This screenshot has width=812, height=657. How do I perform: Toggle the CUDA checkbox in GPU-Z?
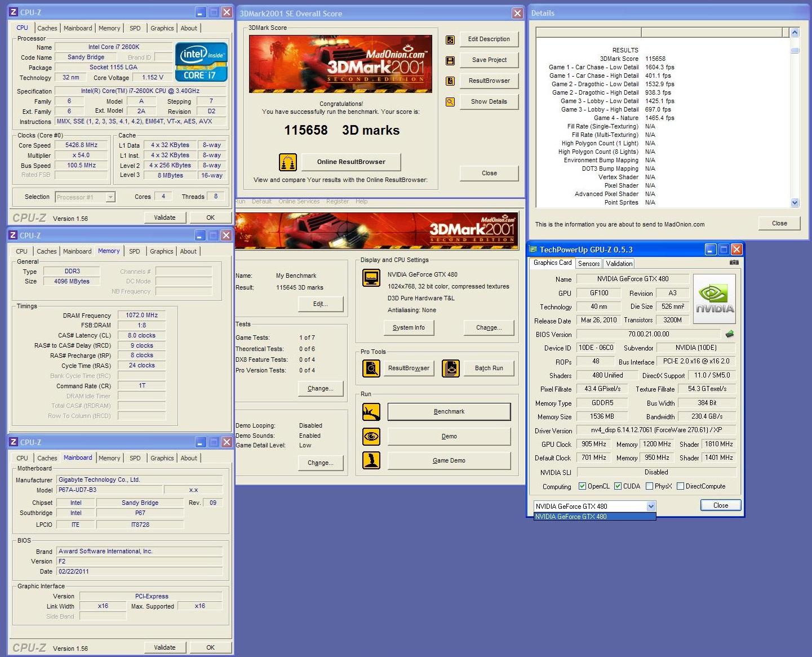(x=618, y=486)
